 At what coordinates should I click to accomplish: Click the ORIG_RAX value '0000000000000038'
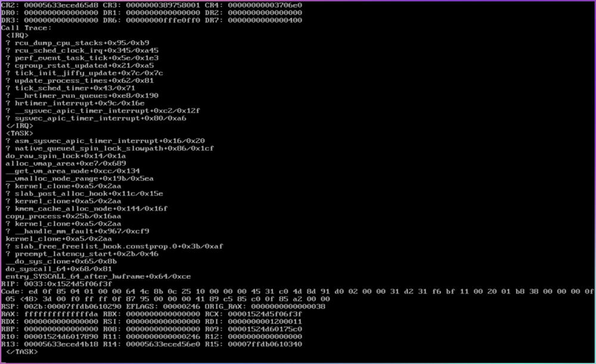pyautogui.click(x=288, y=307)
